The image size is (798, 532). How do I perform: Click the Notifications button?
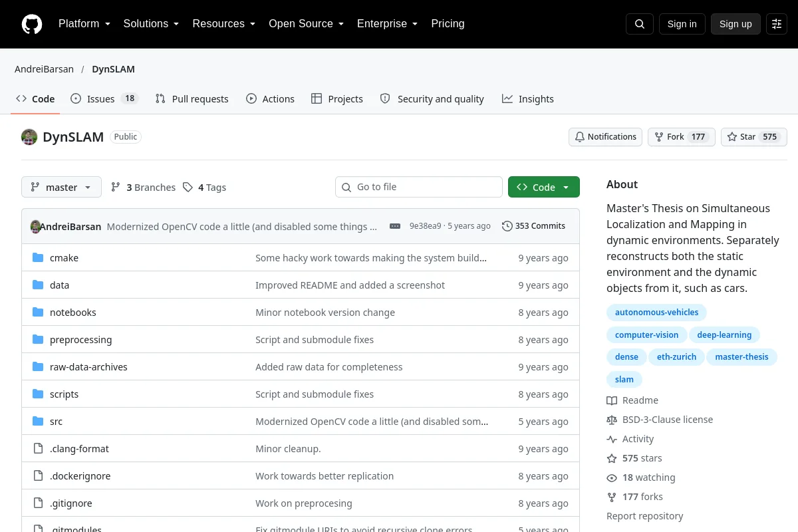[x=605, y=137]
